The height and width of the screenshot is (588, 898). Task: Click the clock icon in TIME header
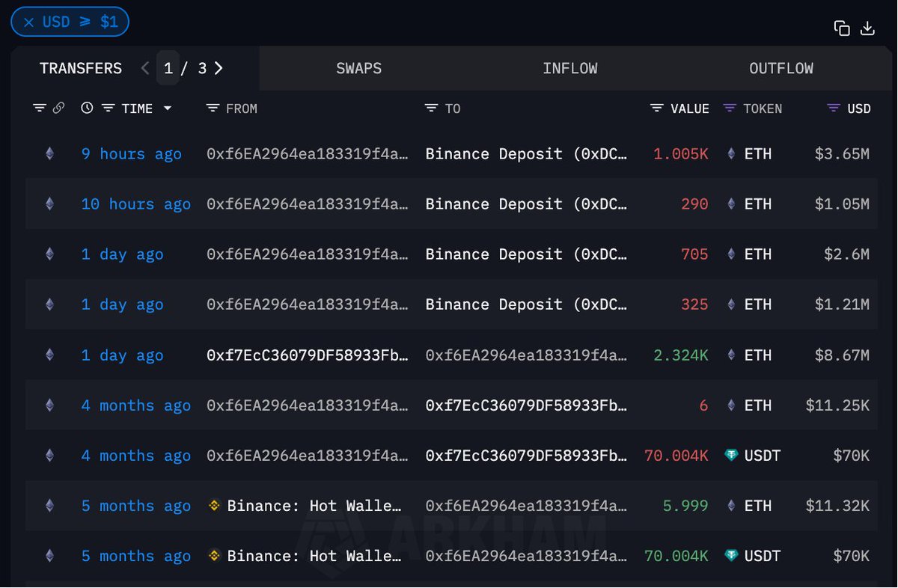87,108
